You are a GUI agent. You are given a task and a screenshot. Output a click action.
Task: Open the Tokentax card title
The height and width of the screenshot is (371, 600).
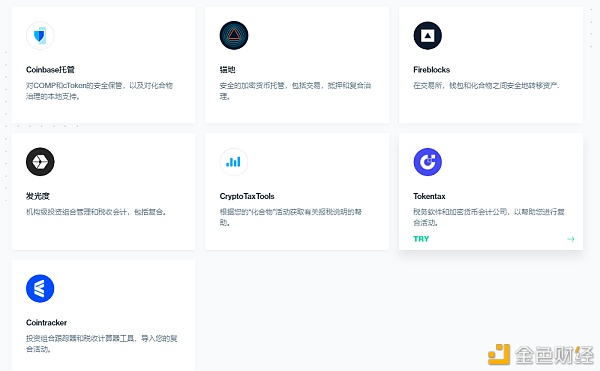pyautogui.click(x=429, y=196)
